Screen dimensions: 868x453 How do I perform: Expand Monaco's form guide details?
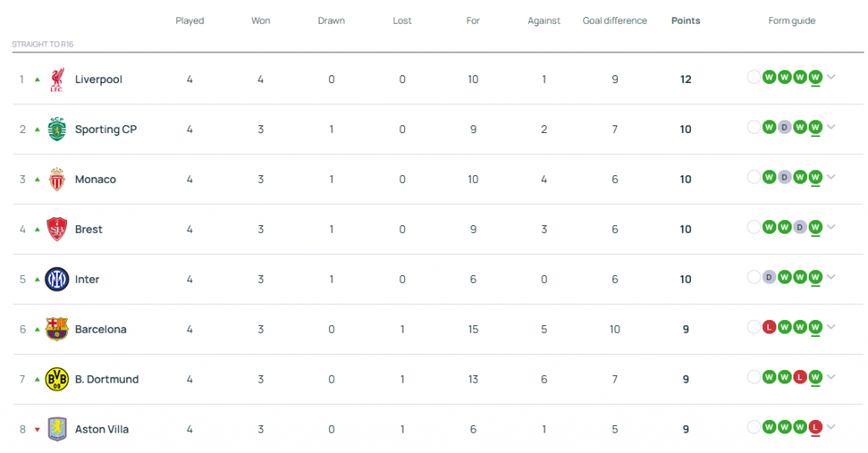pyautogui.click(x=831, y=177)
